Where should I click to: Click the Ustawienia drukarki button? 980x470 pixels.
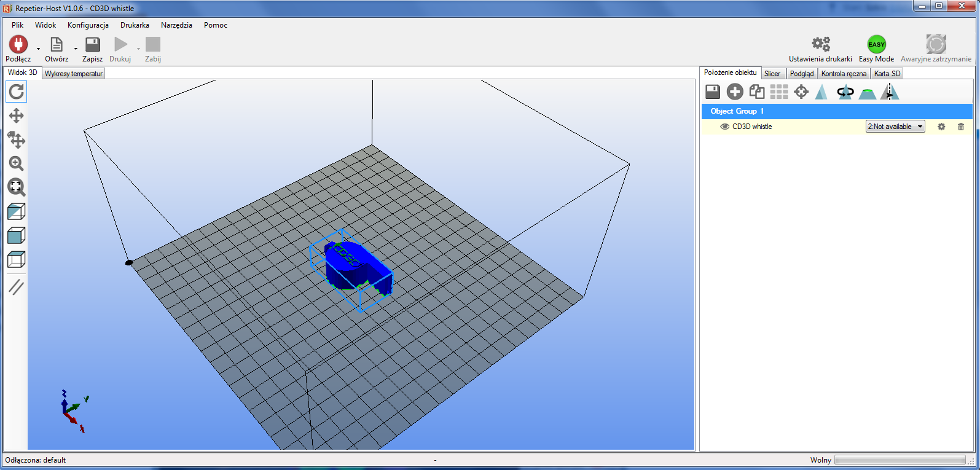[820, 49]
